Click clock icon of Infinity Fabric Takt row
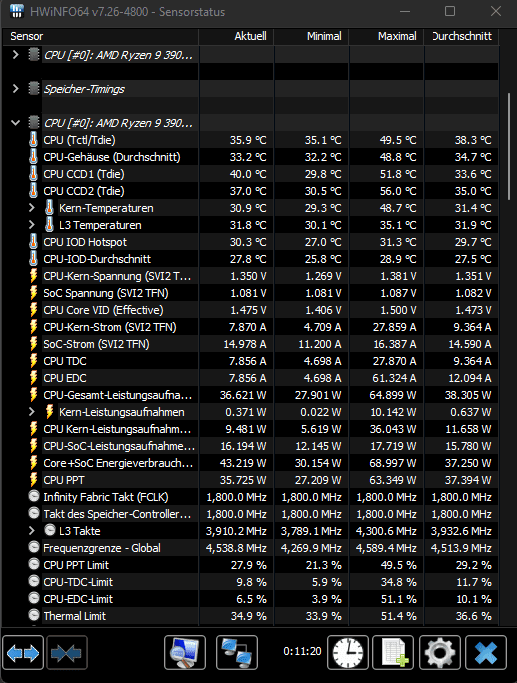This screenshot has width=517, height=683. tap(34, 496)
